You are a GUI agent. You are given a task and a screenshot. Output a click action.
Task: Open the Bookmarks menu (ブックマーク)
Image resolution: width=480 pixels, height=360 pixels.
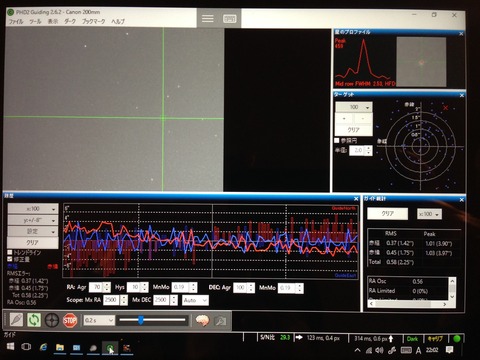[94, 22]
